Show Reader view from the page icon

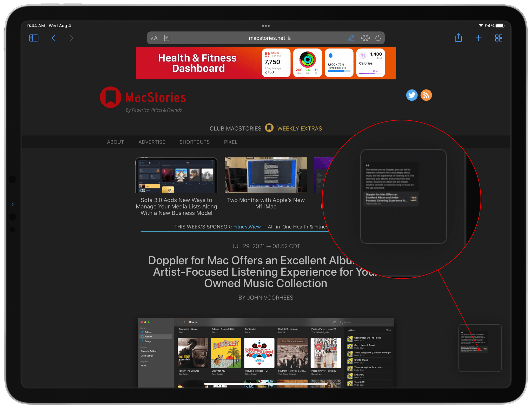pos(167,38)
